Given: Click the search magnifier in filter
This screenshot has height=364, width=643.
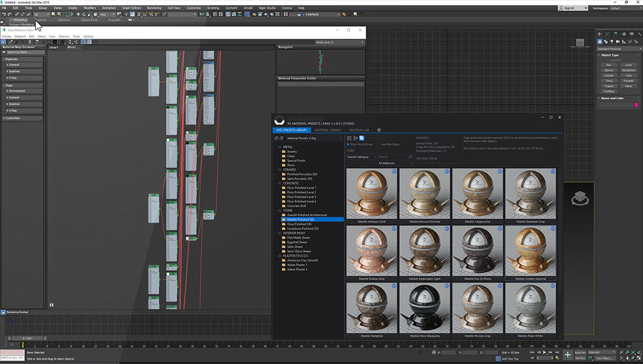Looking at the screenshot, I should (x=410, y=157).
